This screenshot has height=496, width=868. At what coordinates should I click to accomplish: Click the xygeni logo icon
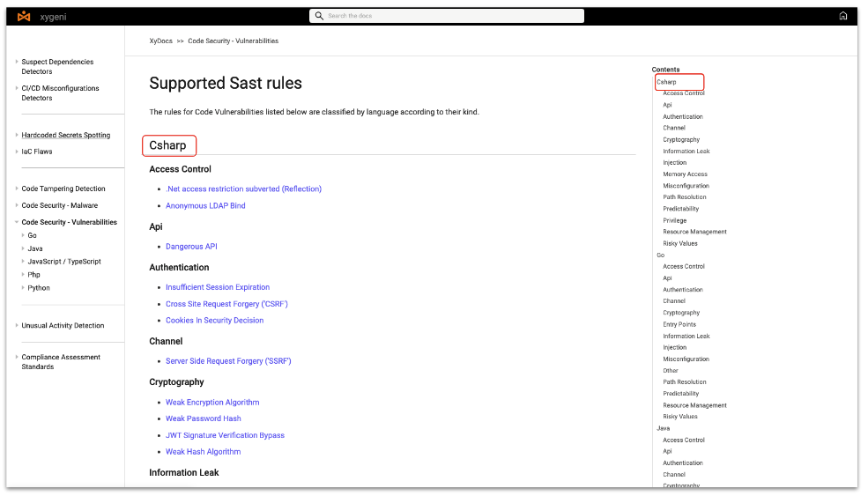pyautogui.click(x=24, y=16)
